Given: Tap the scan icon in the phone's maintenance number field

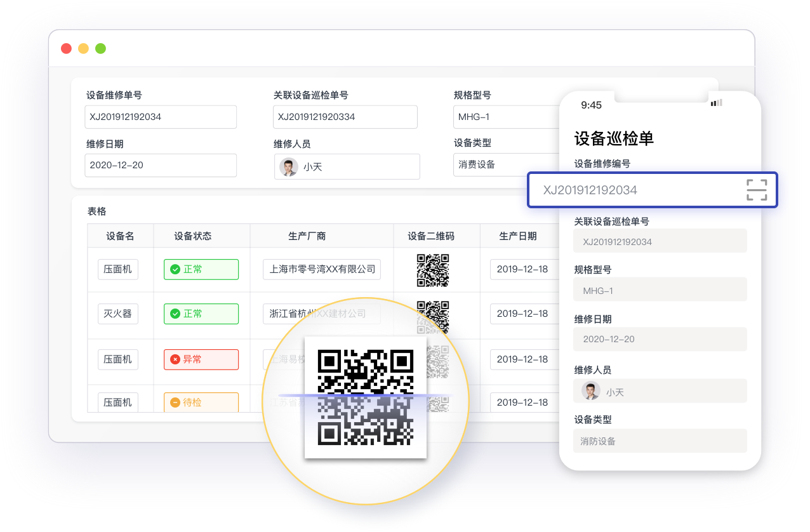Looking at the screenshot, I should (x=756, y=190).
